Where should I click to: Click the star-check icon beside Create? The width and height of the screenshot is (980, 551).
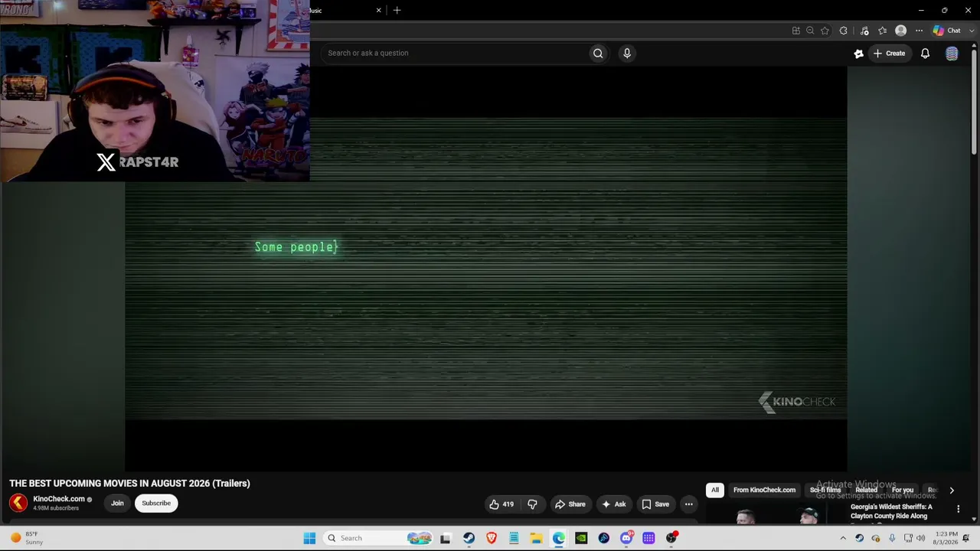(x=858, y=54)
